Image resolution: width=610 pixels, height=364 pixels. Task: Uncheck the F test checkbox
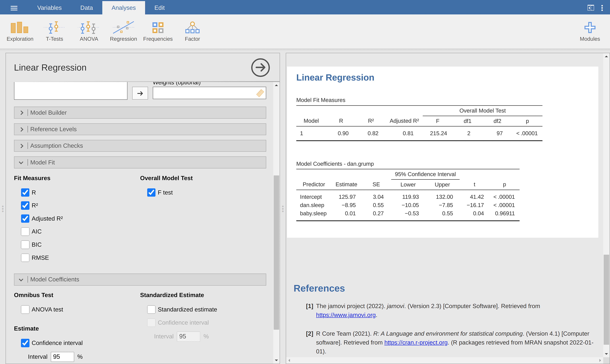pyautogui.click(x=151, y=193)
